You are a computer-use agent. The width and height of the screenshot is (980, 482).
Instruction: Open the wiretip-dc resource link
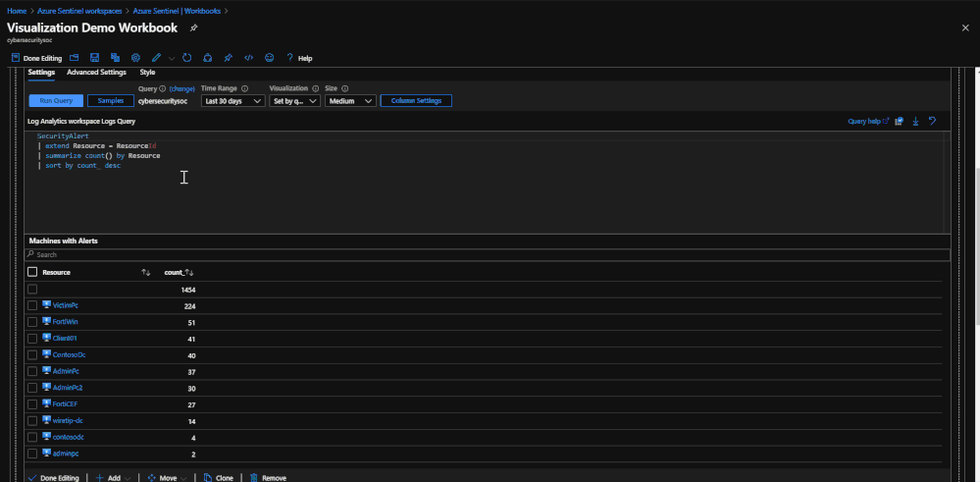[x=68, y=421]
